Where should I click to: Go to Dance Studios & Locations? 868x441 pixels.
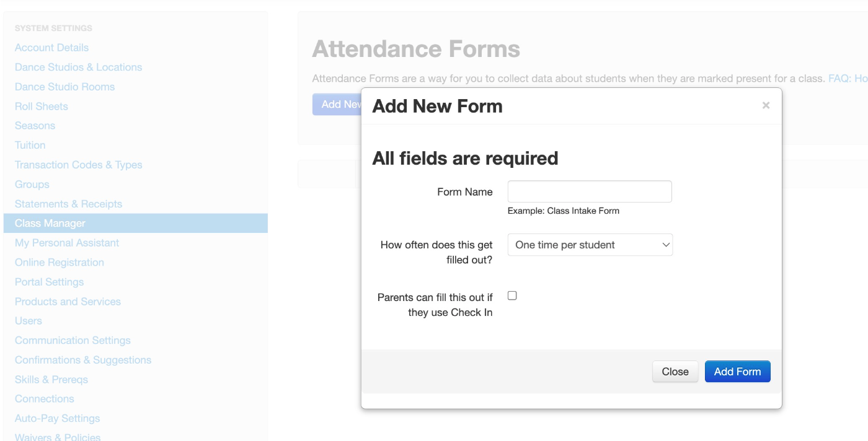pyautogui.click(x=78, y=67)
